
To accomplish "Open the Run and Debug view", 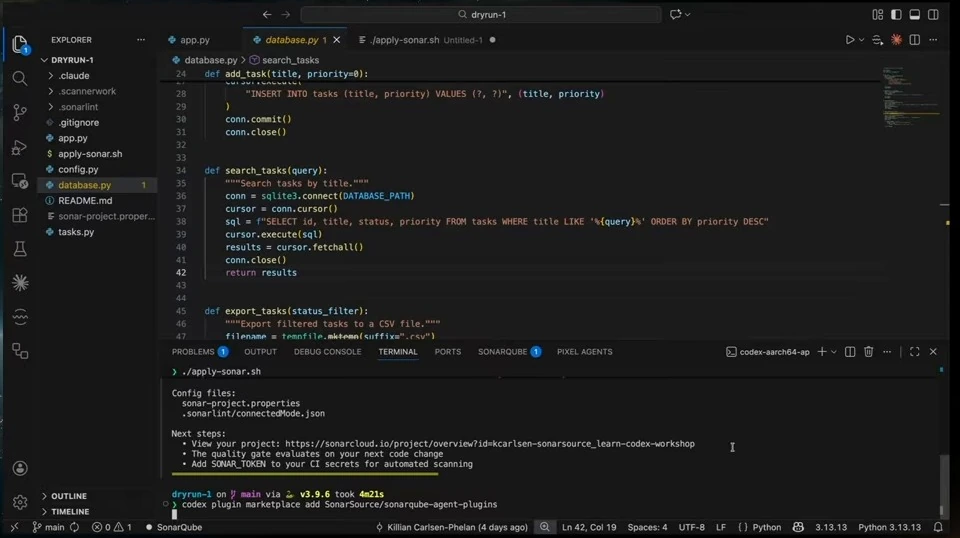I will pos(20,147).
